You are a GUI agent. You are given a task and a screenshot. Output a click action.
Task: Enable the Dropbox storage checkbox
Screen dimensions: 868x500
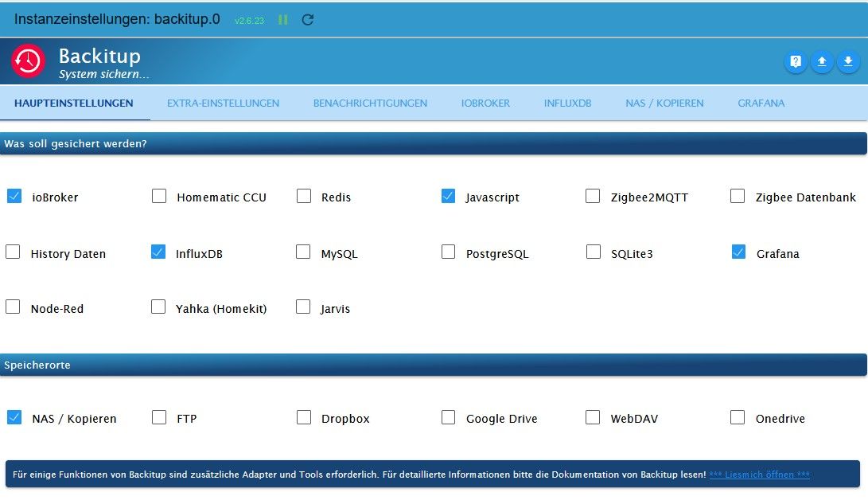(304, 417)
